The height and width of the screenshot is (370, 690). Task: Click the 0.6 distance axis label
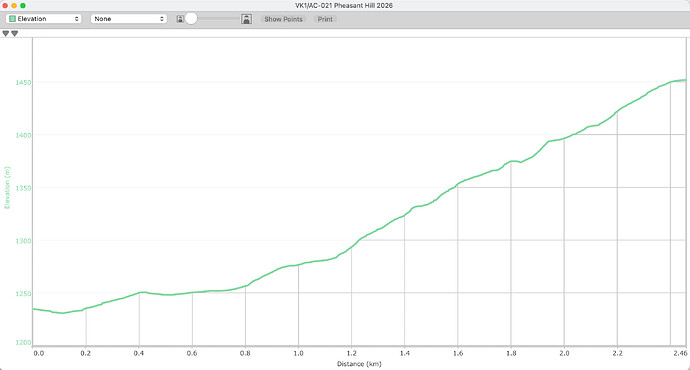point(192,353)
